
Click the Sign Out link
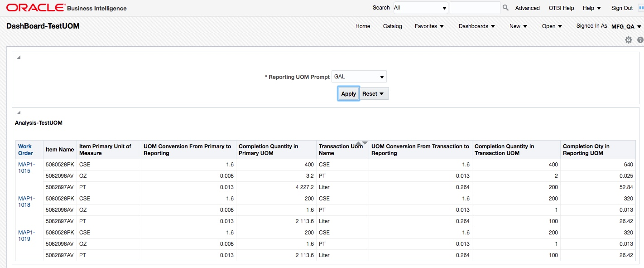pyautogui.click(x=622, y=8)
